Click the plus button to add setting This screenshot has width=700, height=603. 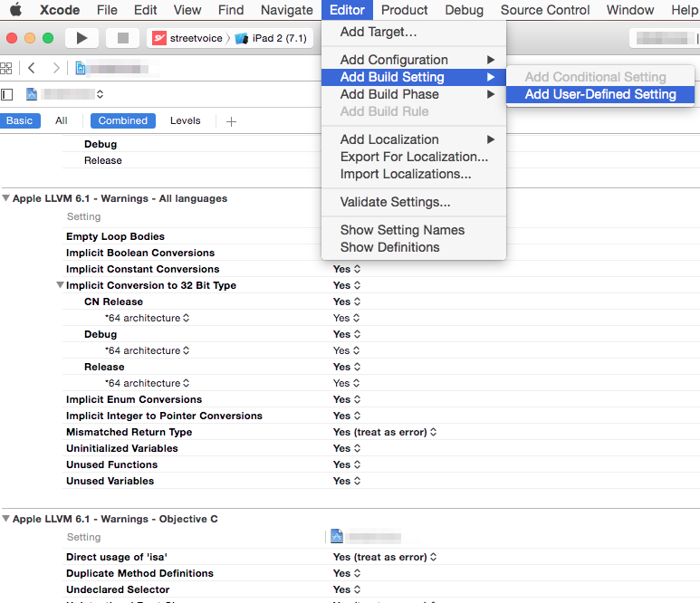231,121
